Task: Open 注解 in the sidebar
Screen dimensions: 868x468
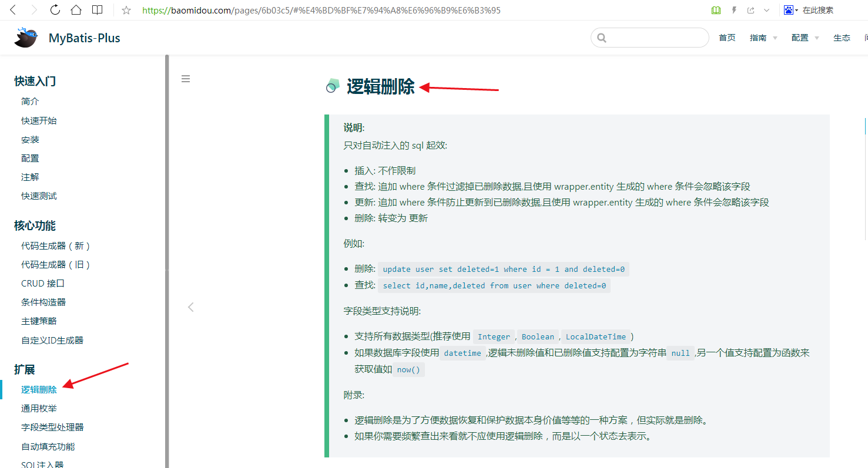Action: [x=30, y=177]
